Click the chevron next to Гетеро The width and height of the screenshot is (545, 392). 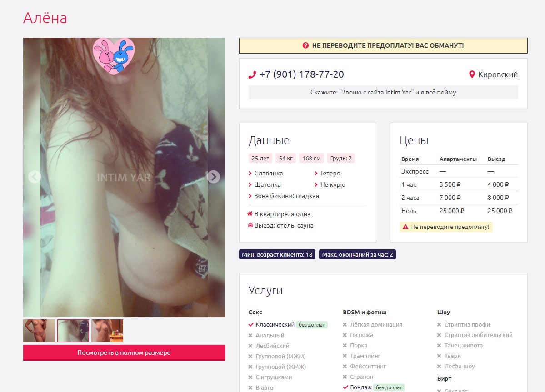tap(316, 174)
